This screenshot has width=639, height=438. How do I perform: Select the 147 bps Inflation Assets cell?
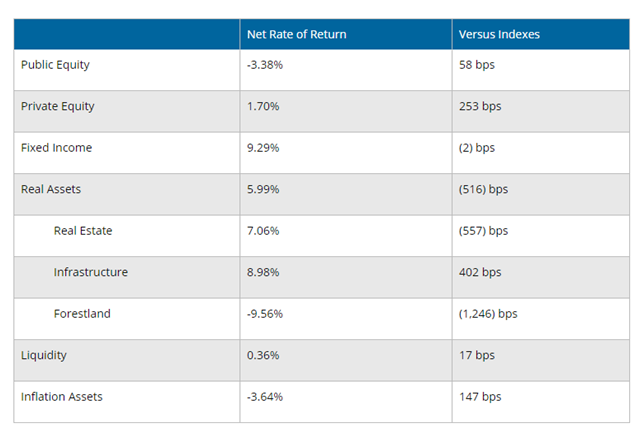[x=479, y=397]
